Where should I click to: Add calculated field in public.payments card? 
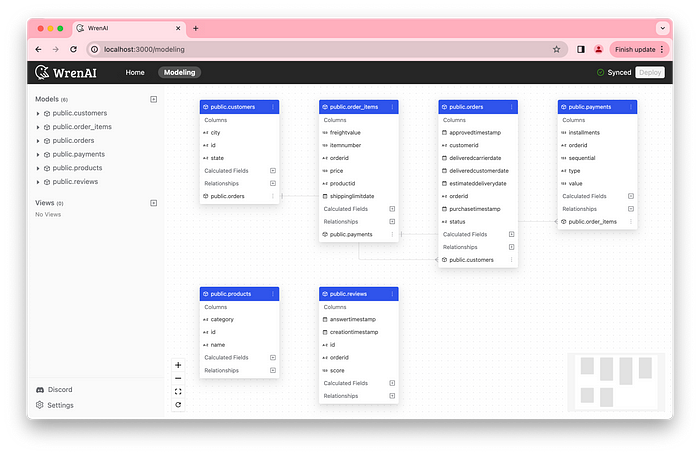(631, 196)
